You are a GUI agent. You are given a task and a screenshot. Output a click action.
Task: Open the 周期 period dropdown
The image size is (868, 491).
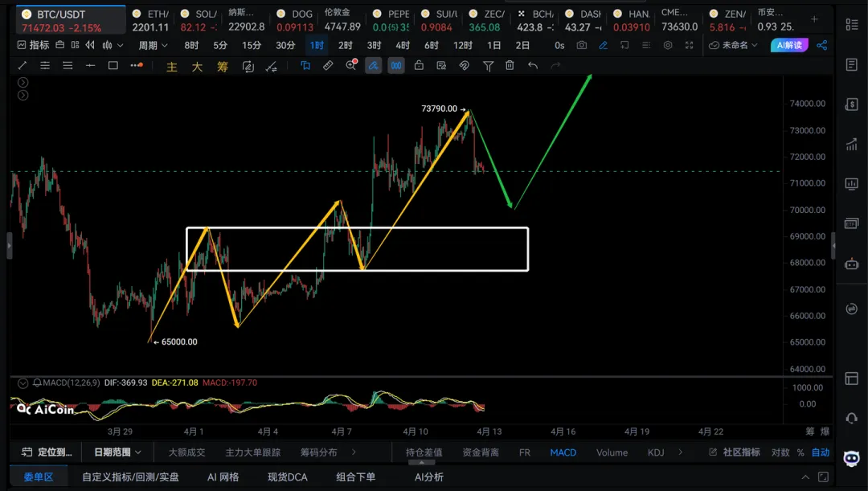(153, 45)
